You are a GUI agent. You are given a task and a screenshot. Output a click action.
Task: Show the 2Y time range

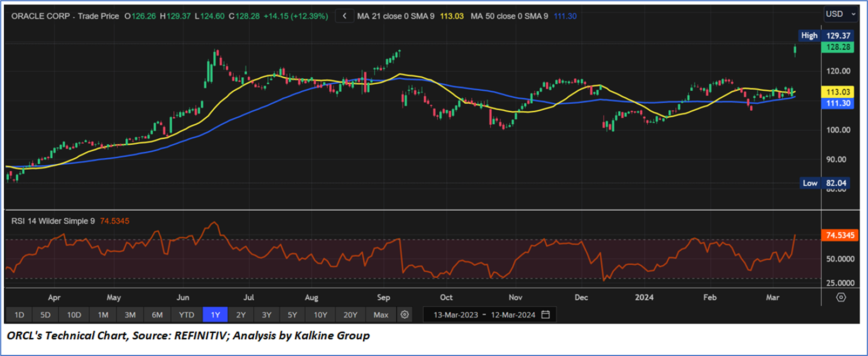(x=241, y=314)
